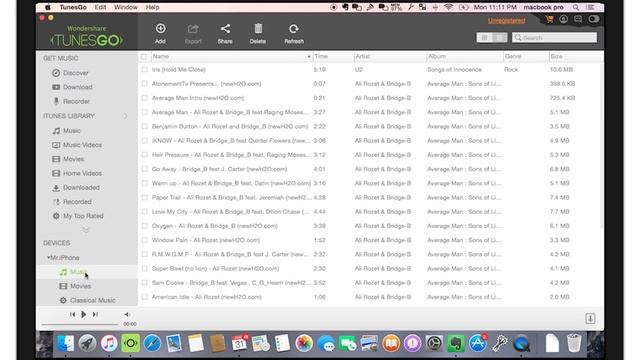
Task: Open the shopping cart icon
Action: [x=549, y=19]
